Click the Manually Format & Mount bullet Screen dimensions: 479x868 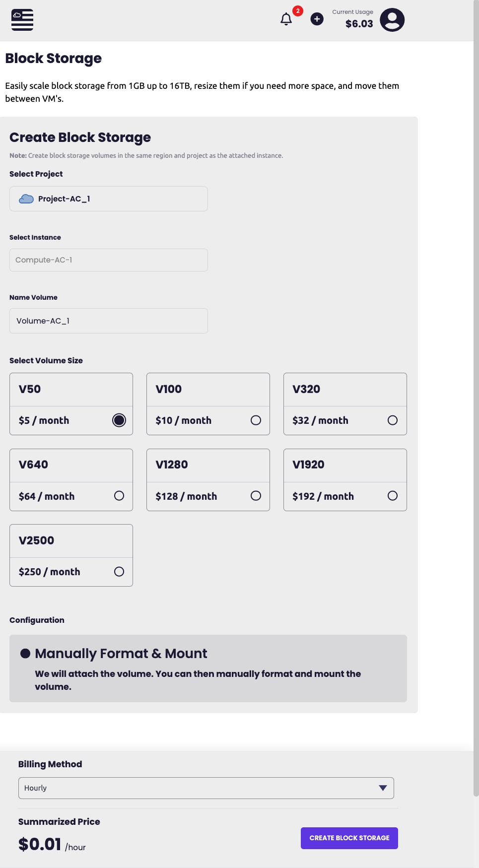[x=25, y=654]
